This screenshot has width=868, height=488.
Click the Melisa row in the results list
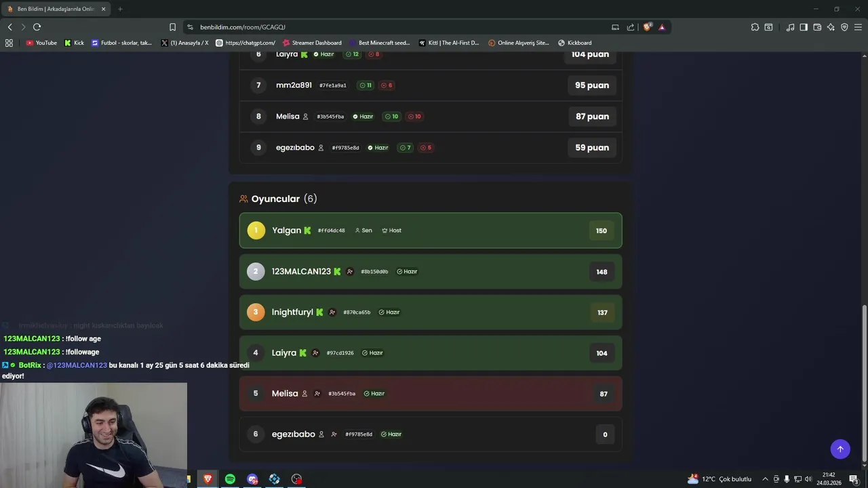[431, 117]
